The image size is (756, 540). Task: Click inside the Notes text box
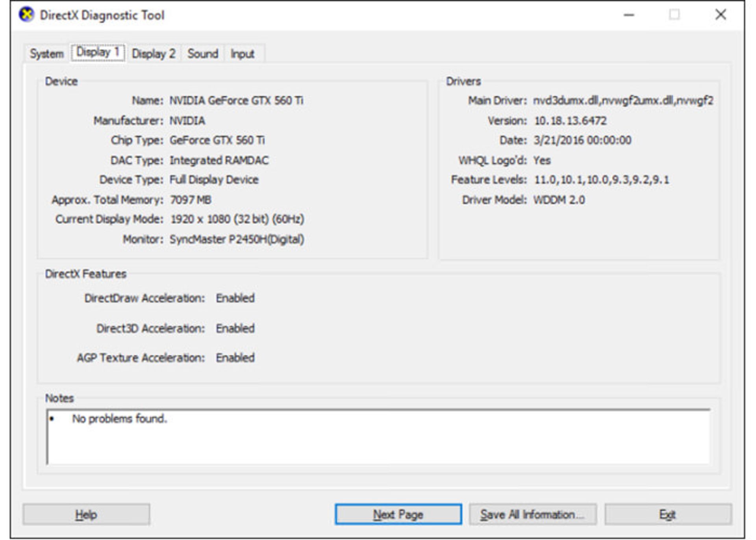pyautogui.click(x=378, y=437)
